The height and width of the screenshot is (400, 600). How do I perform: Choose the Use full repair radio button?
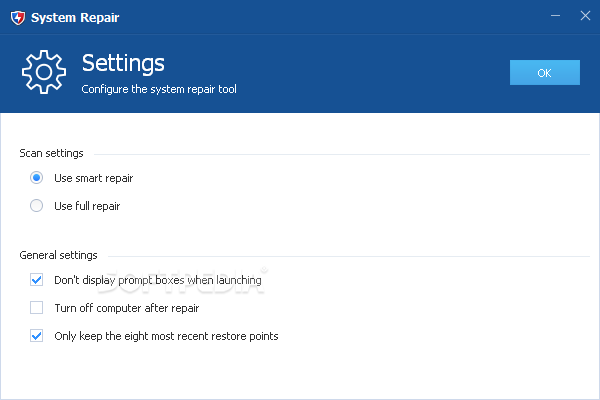point(36,206)
